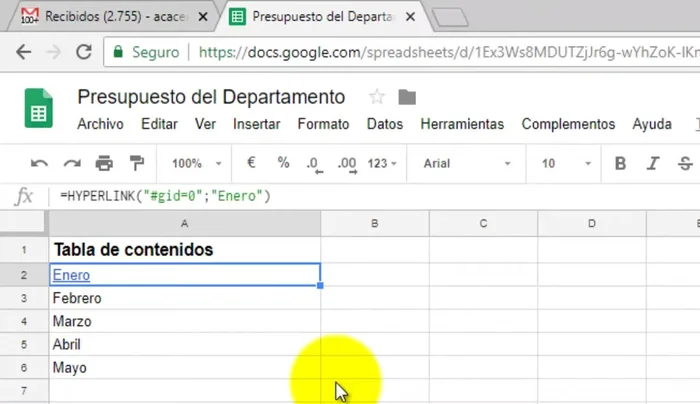Close the Recibidos Gmail tab
The width and height of the screenshot is (700, 404).
click(203, 17)
